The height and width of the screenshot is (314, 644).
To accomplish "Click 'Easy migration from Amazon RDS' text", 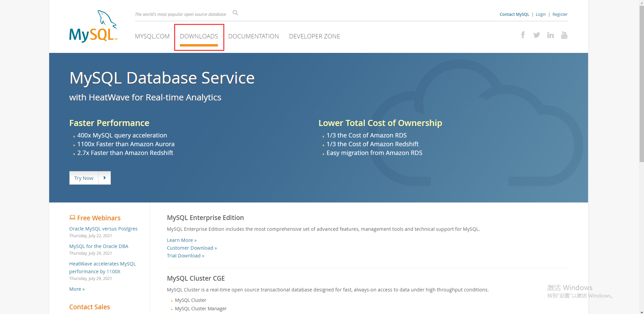I will click(374, 153).
